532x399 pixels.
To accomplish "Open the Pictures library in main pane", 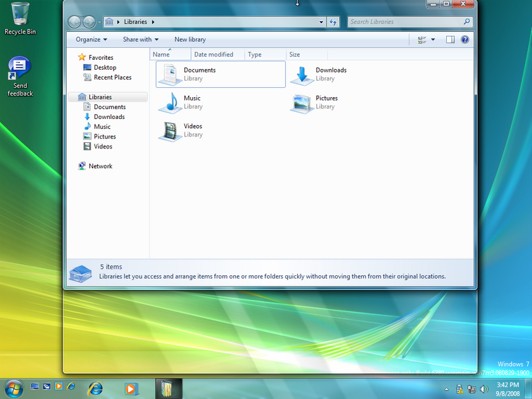I will (x=303, y=102).
